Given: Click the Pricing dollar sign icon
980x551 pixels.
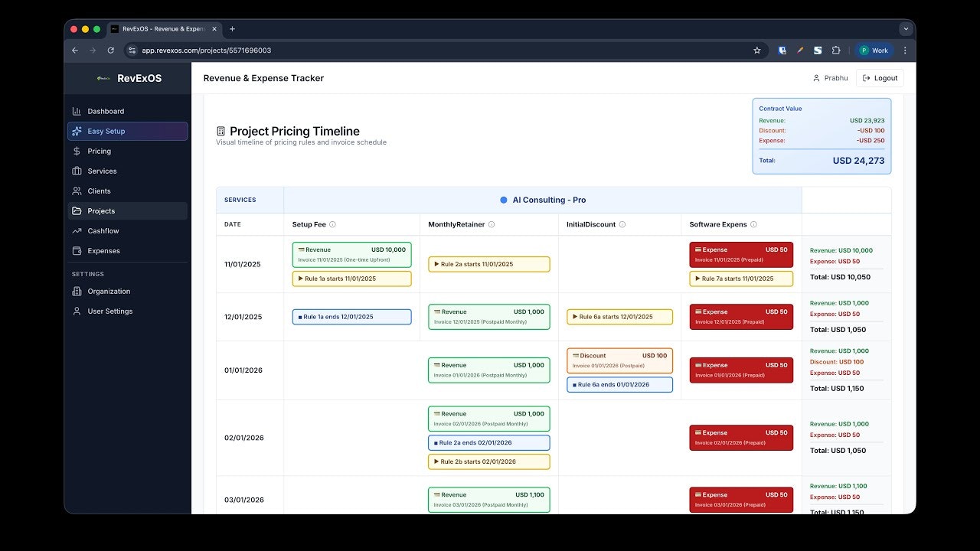Looking at the screenshot, I should pos(77,151).
